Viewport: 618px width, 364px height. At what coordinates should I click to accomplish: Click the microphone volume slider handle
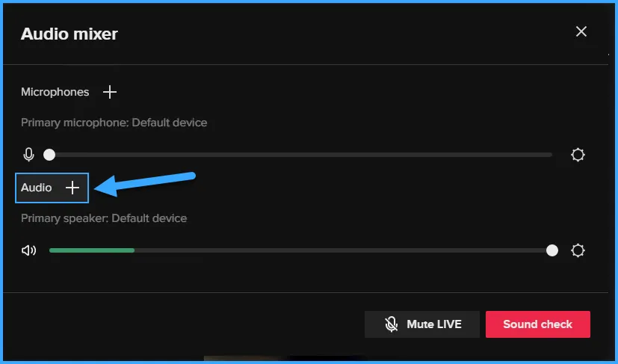[x=49, y=155]
